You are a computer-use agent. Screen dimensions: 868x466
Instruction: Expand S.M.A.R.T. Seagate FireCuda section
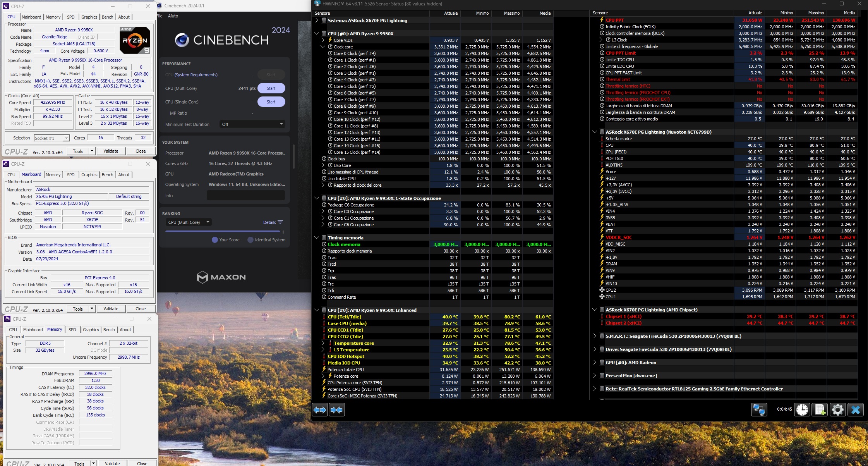[595, 336]
